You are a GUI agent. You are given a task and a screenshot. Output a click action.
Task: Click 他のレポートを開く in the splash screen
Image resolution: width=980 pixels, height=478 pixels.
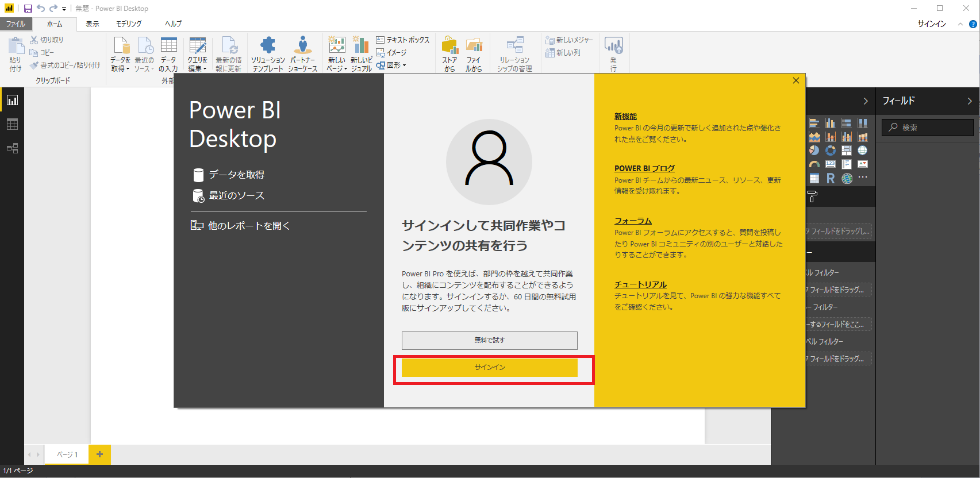point(240,226)
